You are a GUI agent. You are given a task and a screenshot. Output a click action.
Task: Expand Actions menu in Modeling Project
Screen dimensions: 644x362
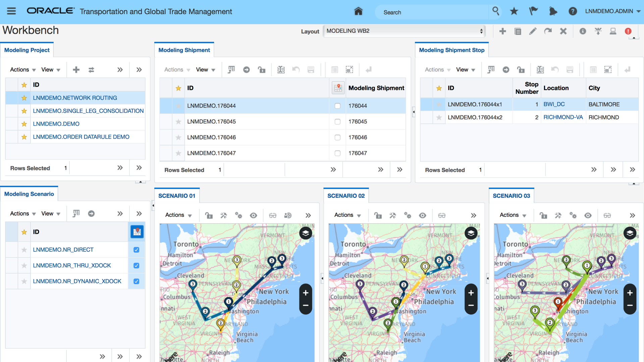click(22, 70)
